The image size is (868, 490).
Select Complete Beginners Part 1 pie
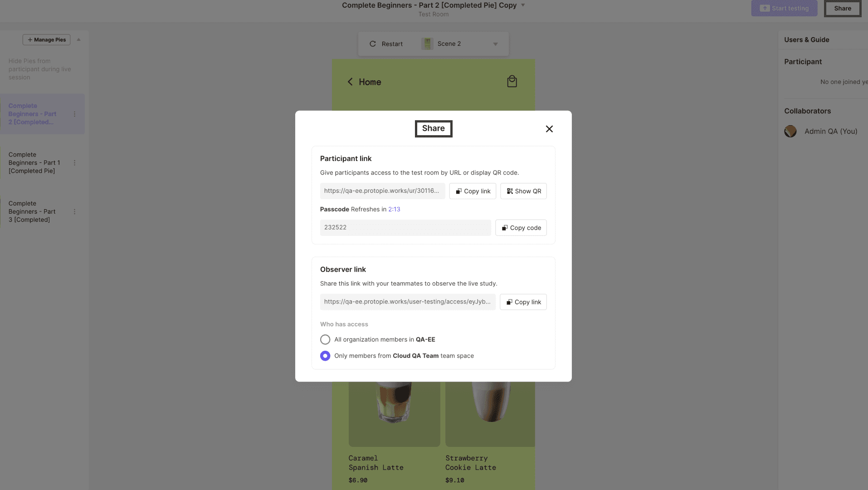[x=34, y=163]
